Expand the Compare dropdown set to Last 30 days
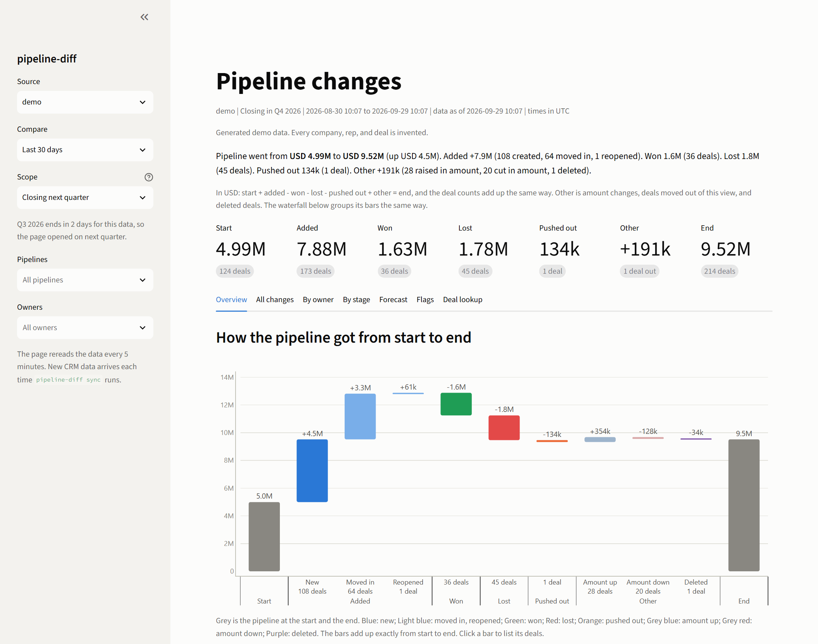 tap(85, 150)
